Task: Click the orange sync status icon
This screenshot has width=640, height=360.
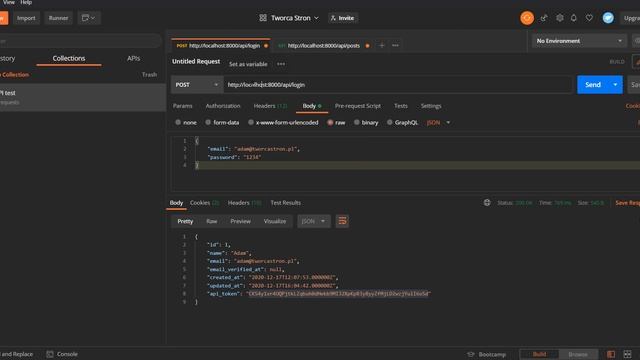Action: click(527, 18)
